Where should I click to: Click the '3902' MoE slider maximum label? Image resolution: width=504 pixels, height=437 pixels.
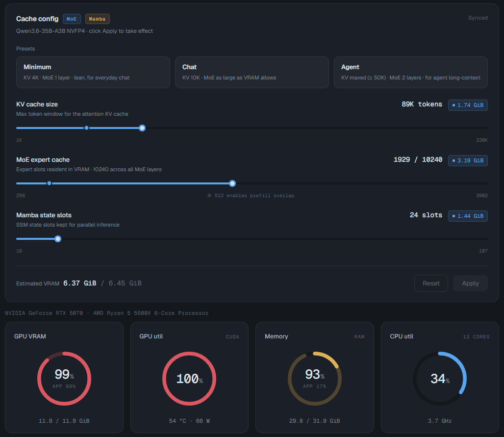(x=481, y=196)
